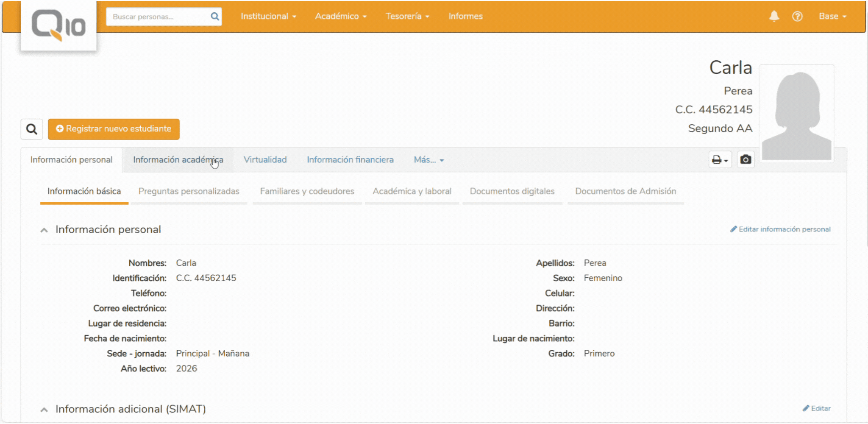Open the Informes menu item

[465, 17]
